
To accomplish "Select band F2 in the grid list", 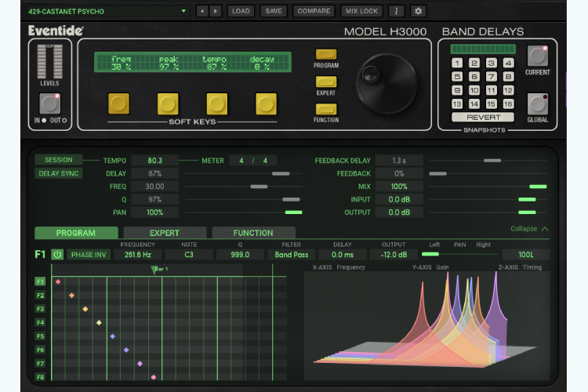I will 40,296.
